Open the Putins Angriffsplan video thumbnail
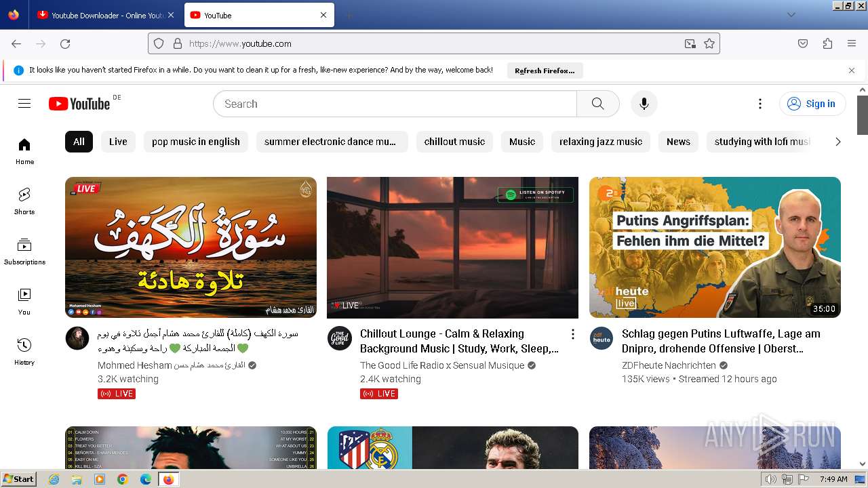The image size is (868, 488). pos(715,247)
